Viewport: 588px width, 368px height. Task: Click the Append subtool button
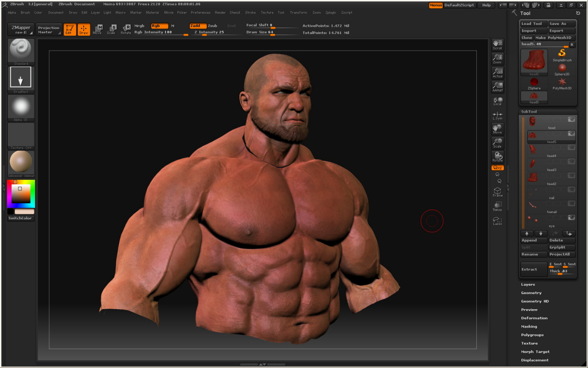click(534, 241)
